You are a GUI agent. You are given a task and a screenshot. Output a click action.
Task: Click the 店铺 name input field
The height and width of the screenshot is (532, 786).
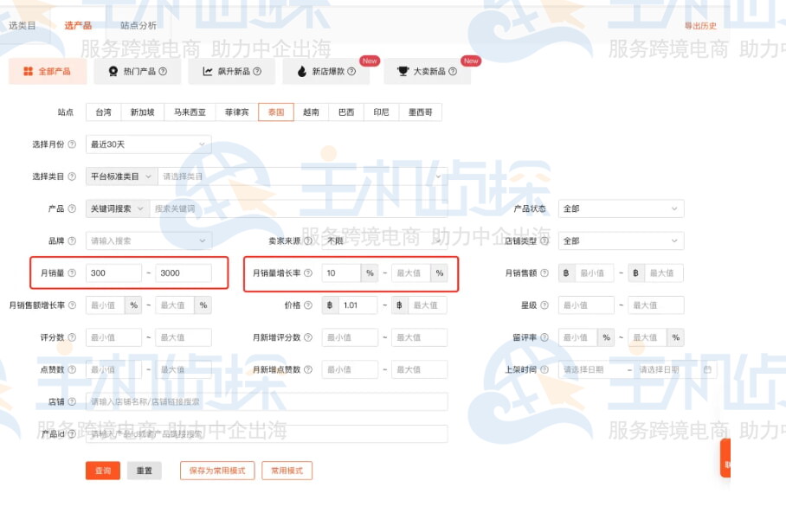(x=260, y=401)
